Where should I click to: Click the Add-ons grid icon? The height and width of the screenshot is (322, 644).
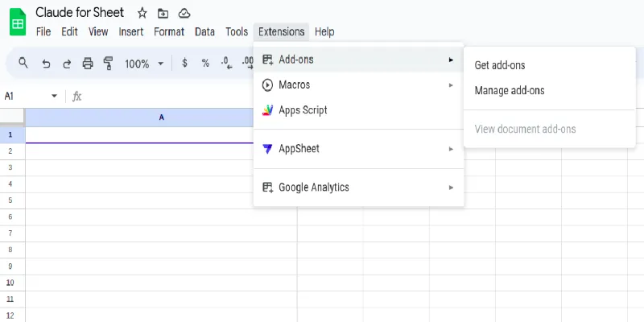click(267, 60)
